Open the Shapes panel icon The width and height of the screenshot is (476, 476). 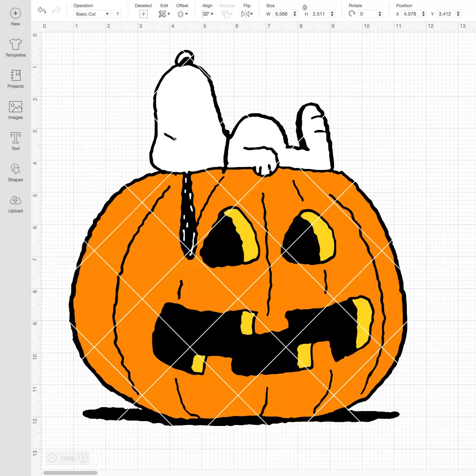(x=16, y=169)
